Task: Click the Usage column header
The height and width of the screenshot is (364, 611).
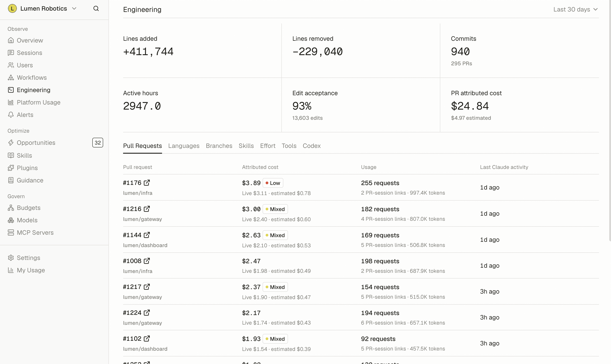Action: pos(369,167)
